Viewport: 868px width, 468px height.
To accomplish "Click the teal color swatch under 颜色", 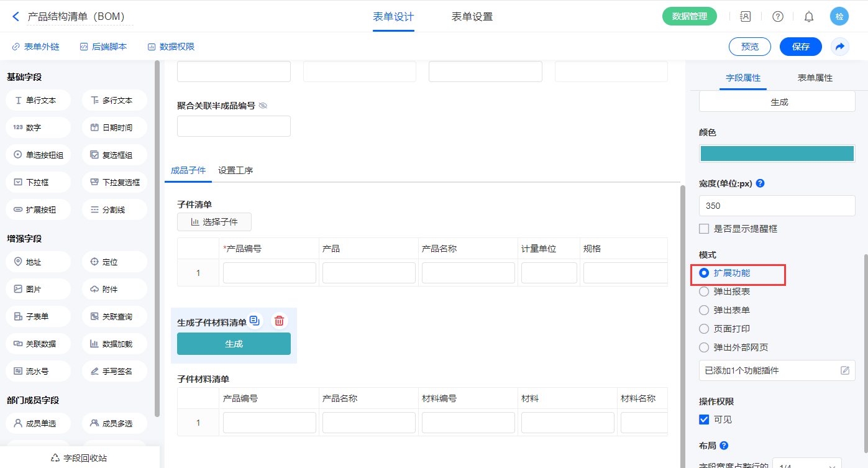I will click(x=777, y=154).
